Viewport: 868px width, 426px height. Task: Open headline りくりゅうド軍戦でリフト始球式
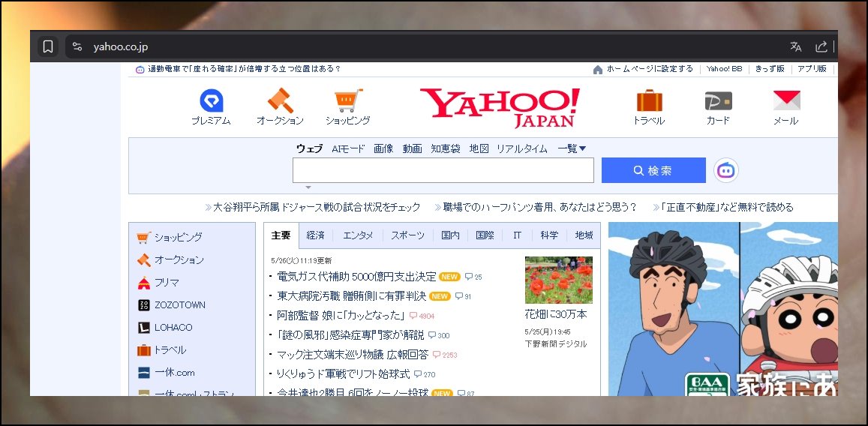[343, 374]
